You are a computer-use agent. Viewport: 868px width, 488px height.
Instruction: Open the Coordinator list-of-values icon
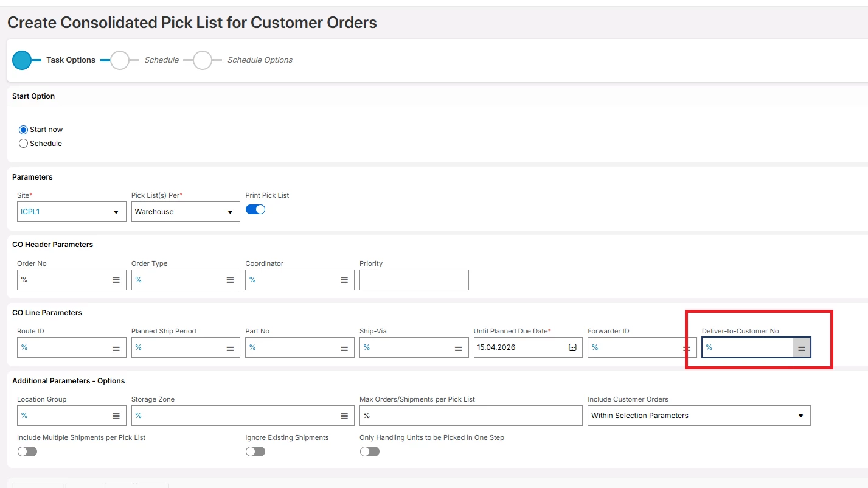344,280
